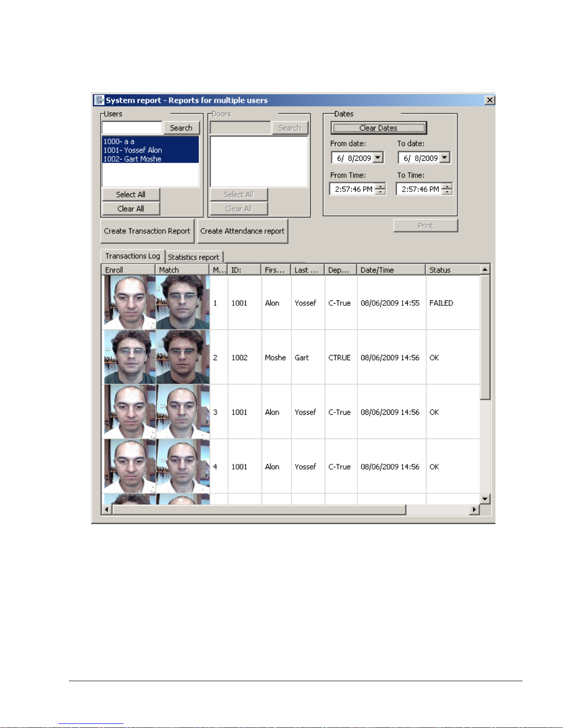The width and height of the screenshot is (563, 728).
Task: Click the Last ... column header
Action: pyautogui.click(x=308, y=270)
